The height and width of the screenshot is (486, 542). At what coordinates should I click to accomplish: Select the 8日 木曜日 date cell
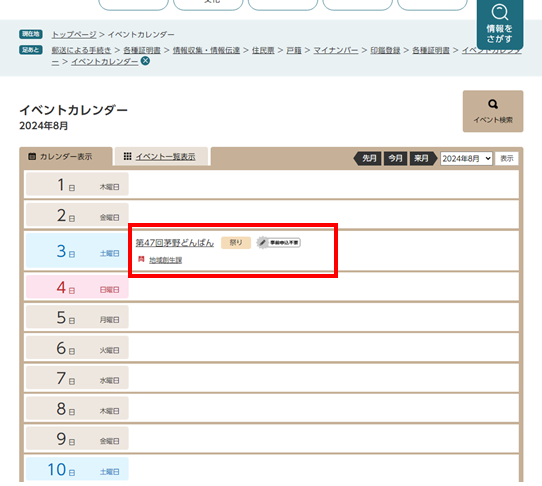77,408
